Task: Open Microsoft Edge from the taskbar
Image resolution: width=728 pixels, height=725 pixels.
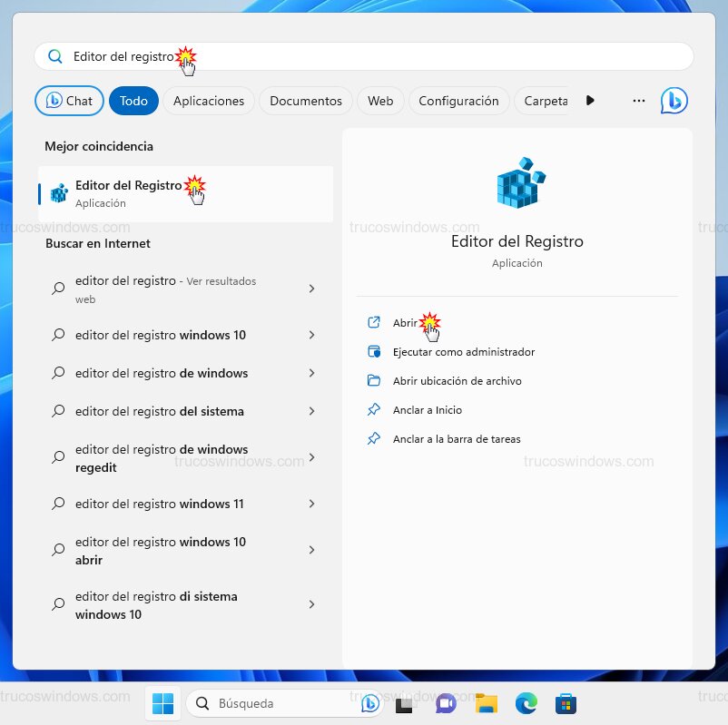Action: [x=526, y=703]
